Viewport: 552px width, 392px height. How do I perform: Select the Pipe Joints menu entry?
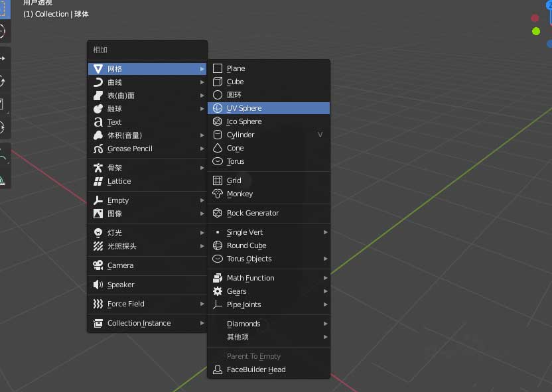click(269, 304)
